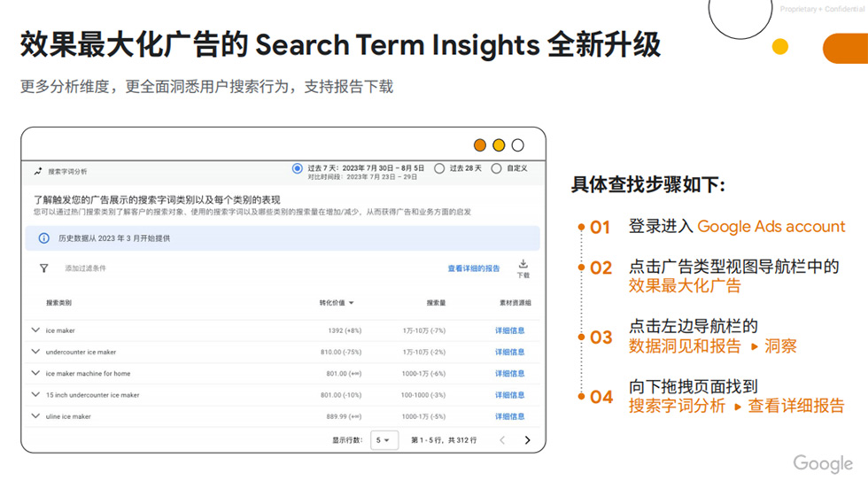Click the 搜索类别 column header
The height and width of the screenshot is (481, 868).
[58, 303]
